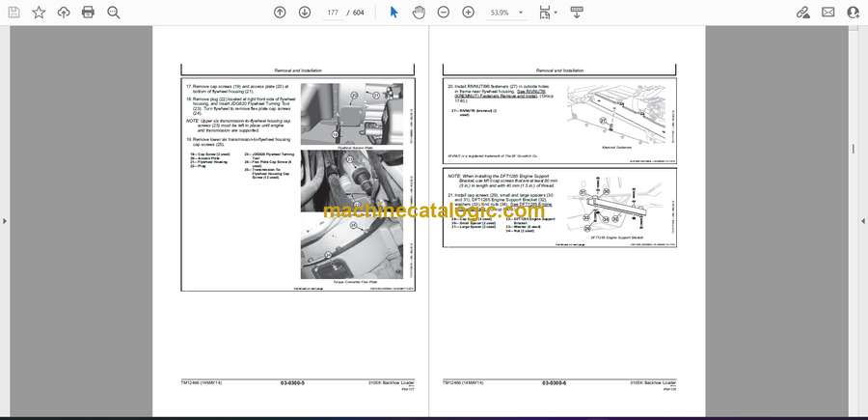Viewport: 868px width, 420px height.
Task: Click the vertical scrollbar thumb
Action: (x=853, y=149)
